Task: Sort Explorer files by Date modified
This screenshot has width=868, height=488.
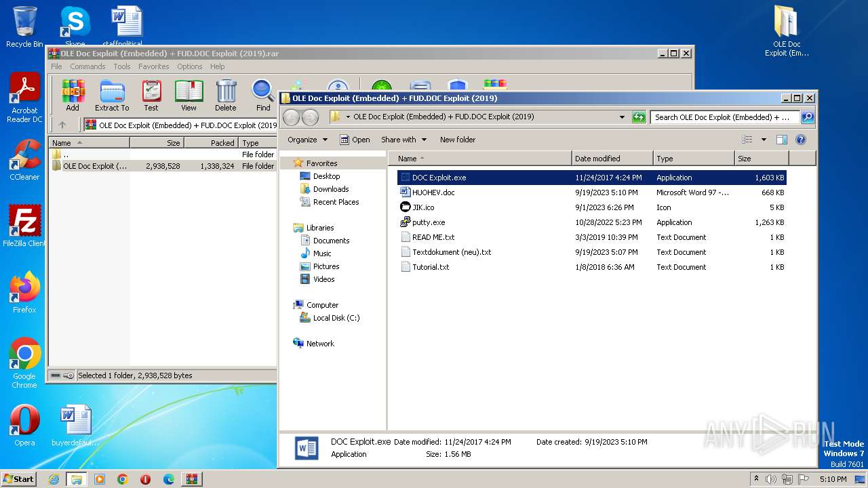Action: pos(612,159)
